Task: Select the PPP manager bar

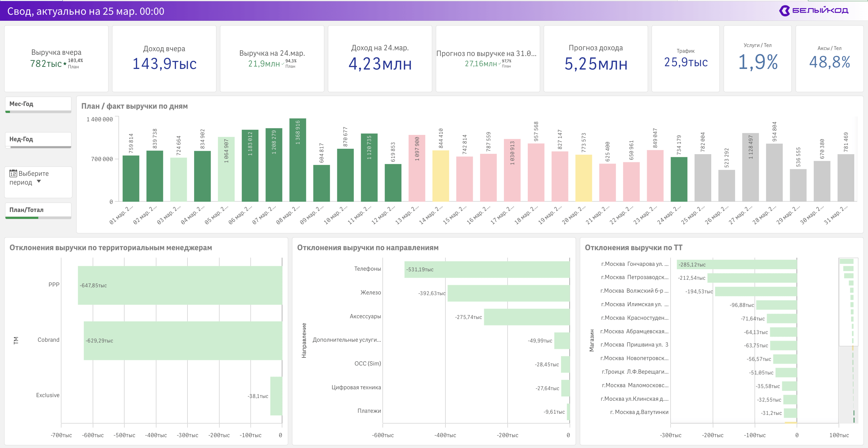Action: coord(180,285)
